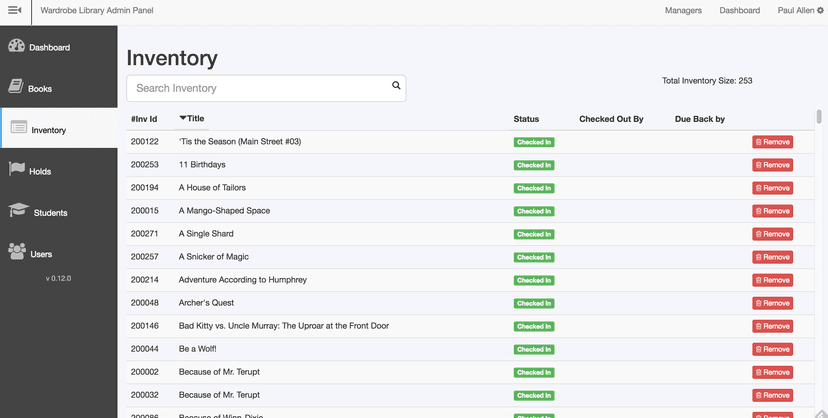Open the Paul Allen account menu
This screenshot has width=828, height=418.
click(800, 11)
